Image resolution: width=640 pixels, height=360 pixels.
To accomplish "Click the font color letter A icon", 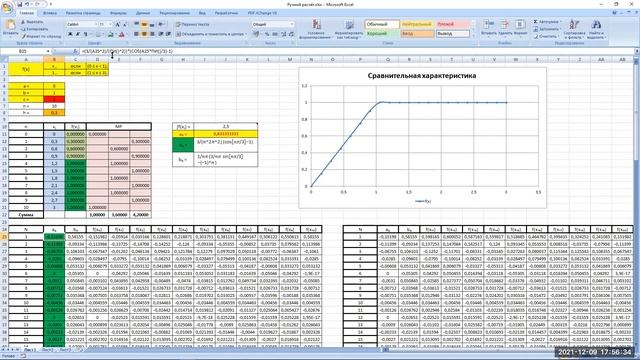I will coord(122,34).
